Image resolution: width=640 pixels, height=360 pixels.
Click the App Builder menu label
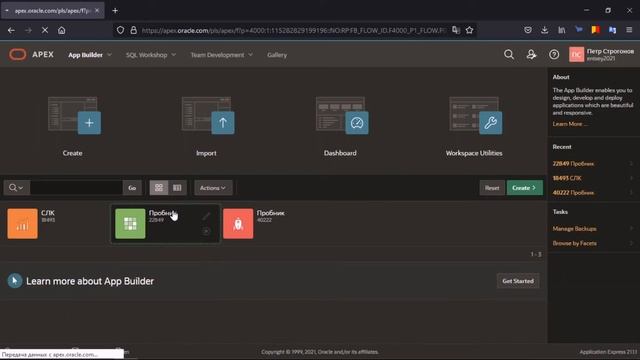click(85, 55)
